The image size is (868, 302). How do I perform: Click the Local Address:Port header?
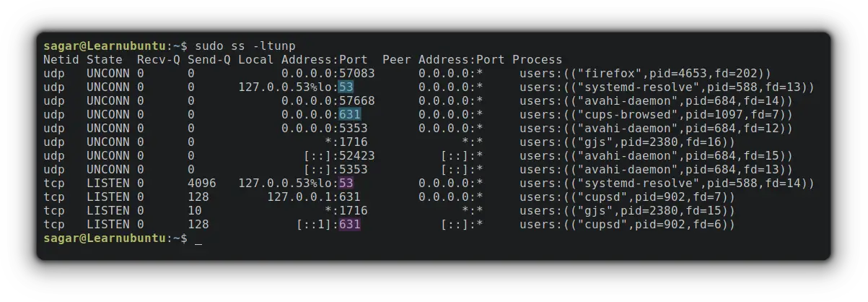(x=303, y=59)
